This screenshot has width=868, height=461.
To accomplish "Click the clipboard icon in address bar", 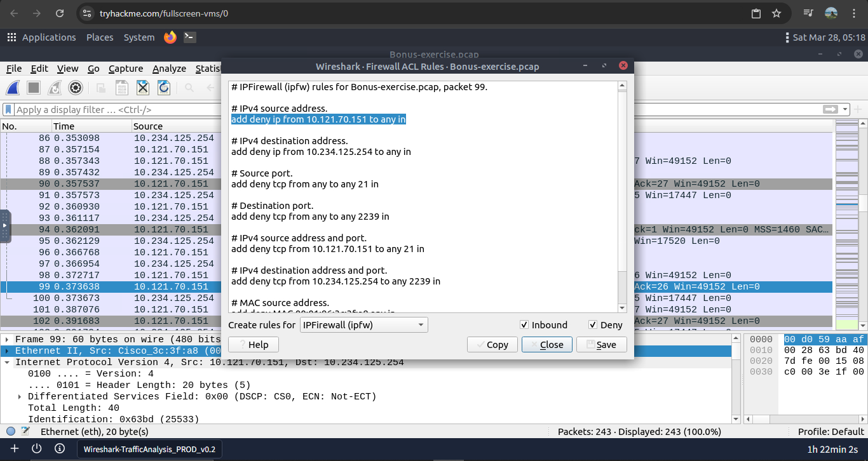I will pos(756,13).
